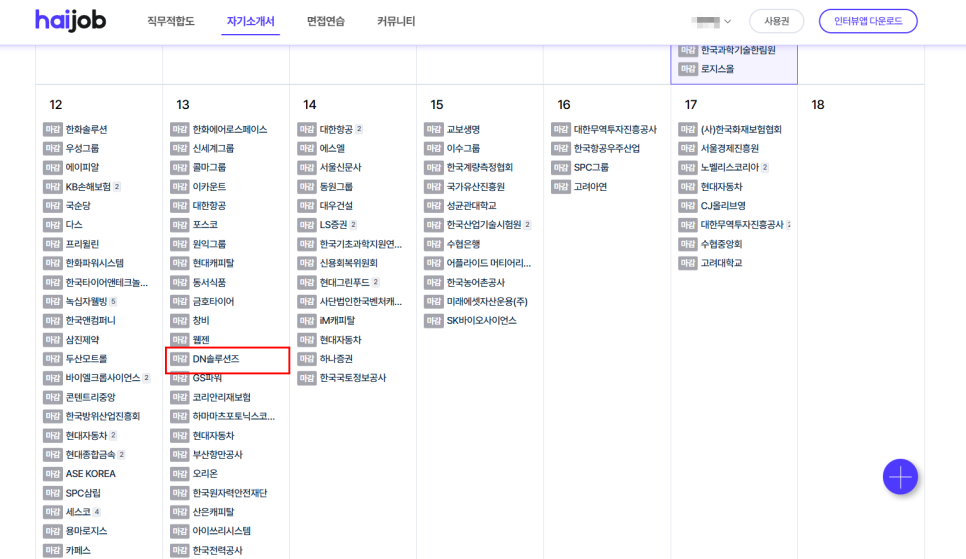Open the 녹십자웰빙 posting with count 5
966x559 pixels.
[86, 302]
